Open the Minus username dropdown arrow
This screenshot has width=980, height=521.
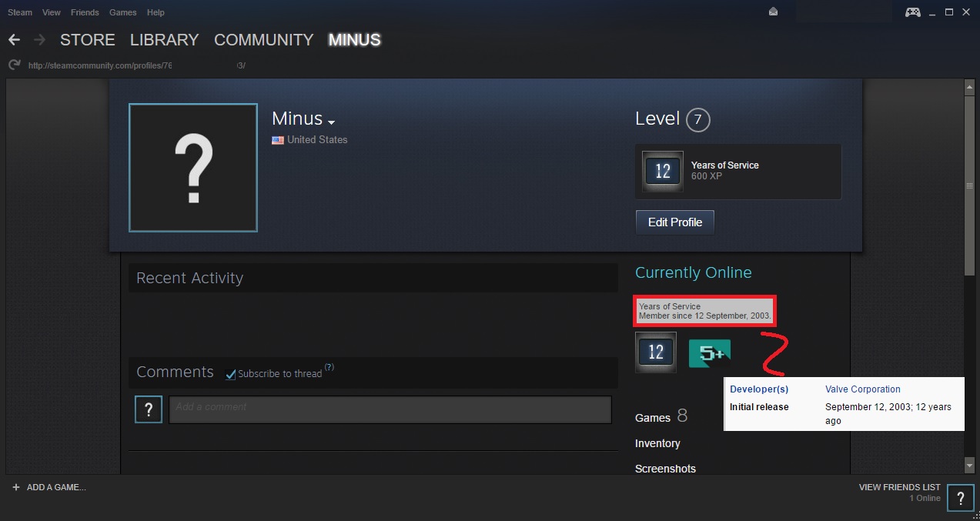(332, 122)
